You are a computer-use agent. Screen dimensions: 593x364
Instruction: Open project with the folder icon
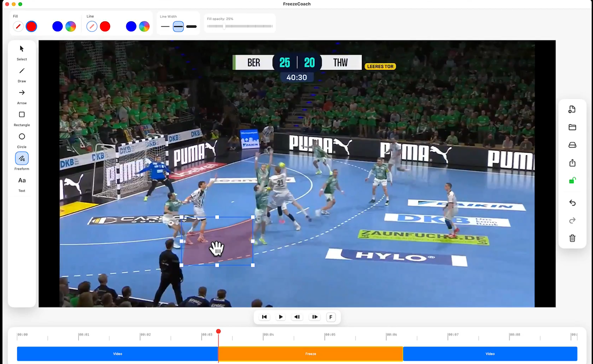coord(572,127)
